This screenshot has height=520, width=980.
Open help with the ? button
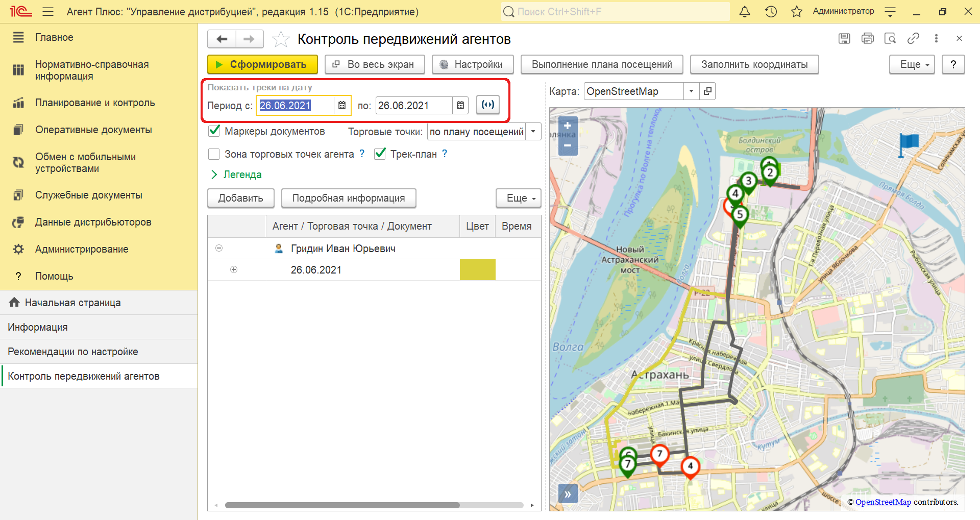(953, 64)
